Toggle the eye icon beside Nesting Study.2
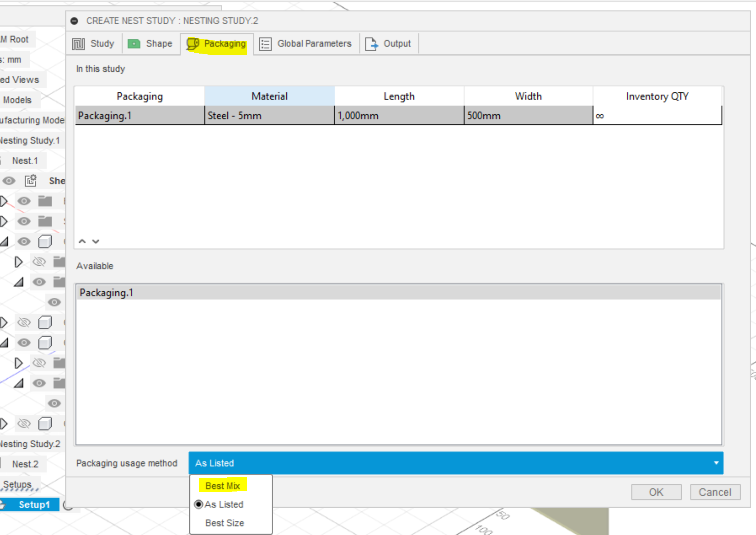Viewport: 756px width, 535px height. (x=55, y=404)
